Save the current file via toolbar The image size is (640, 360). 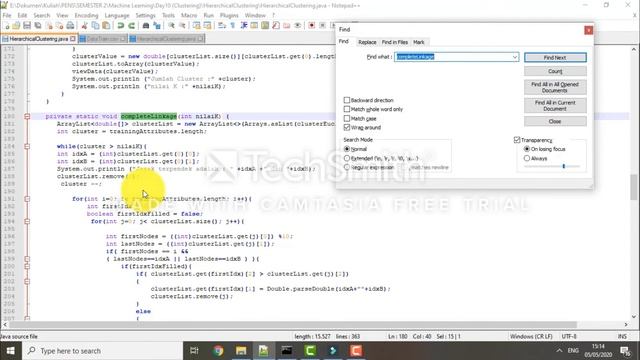(x=27, y=26)
